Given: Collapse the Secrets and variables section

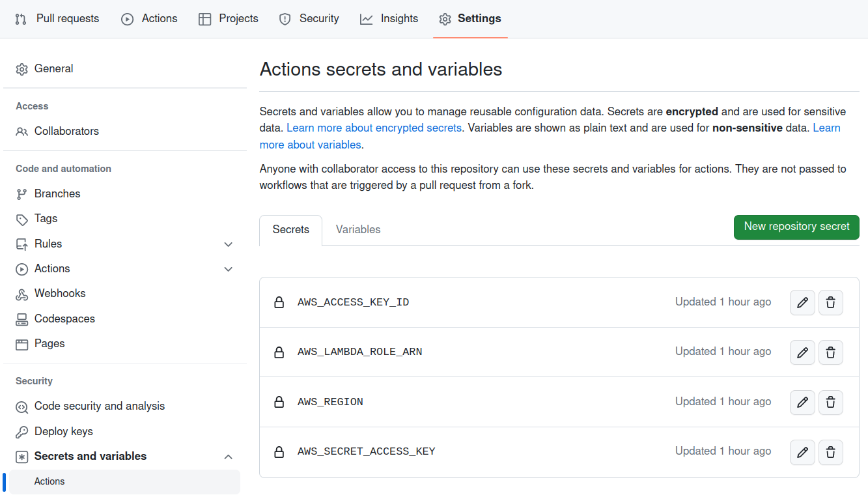Looking at the screenshot, I should [228, 457].
